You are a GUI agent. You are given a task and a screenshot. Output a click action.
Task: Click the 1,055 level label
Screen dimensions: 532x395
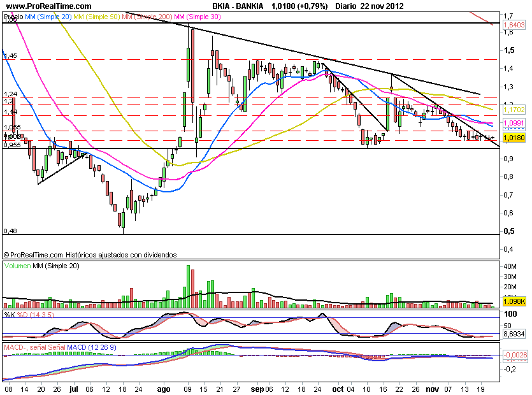[12, 127]
